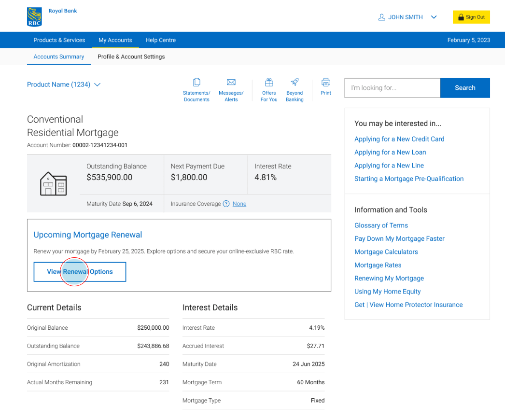The width and height of the screenshot is (505, 420).
Task: Click the JOHN SMITH user name
Action: tap(405, 17)
